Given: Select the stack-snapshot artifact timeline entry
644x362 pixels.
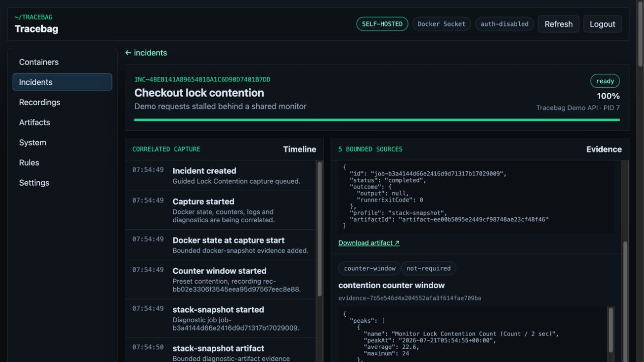Looking at the screenshot, I should (220, 350).
